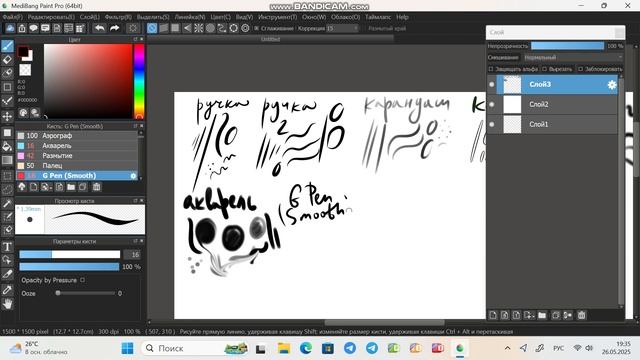Select the Размытие brush
Viewport: 640px width, 360px height.
77,156
